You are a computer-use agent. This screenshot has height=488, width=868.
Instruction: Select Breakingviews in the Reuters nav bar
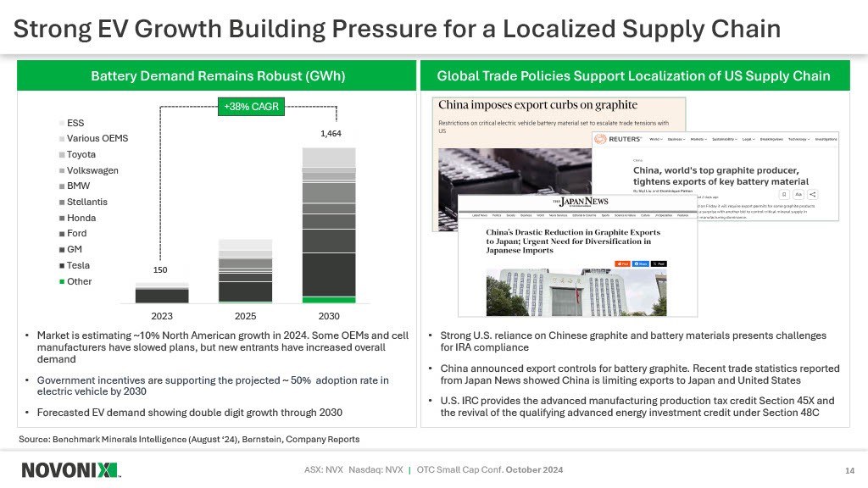tap(771, 140)
